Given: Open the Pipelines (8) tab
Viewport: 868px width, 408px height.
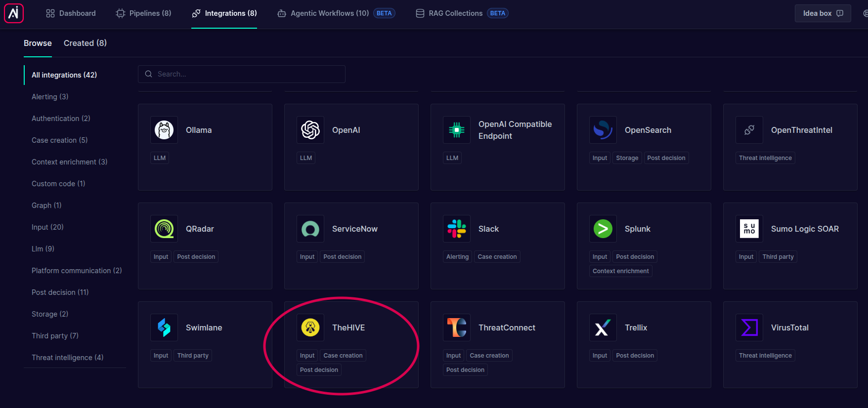Looking at the screenshot, I should coord(143,13).
